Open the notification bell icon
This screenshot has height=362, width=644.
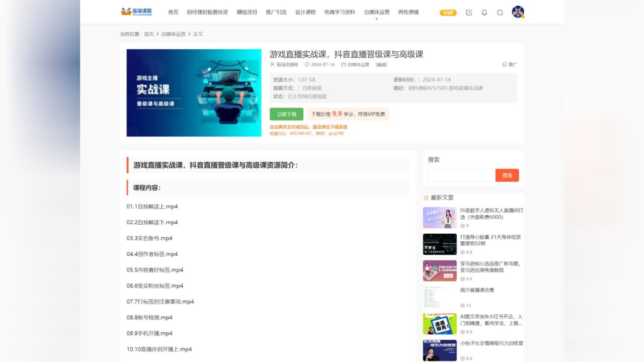[x=485, y=13]
